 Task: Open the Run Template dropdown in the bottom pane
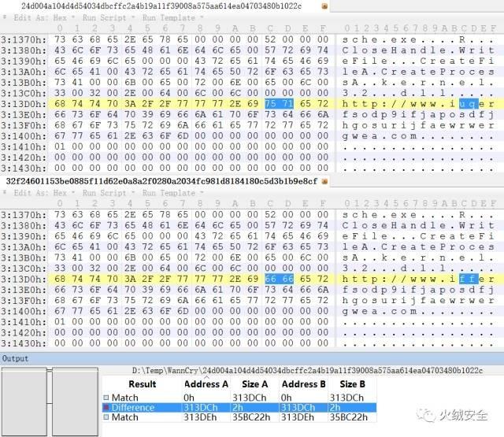click(x=172, y=193)
